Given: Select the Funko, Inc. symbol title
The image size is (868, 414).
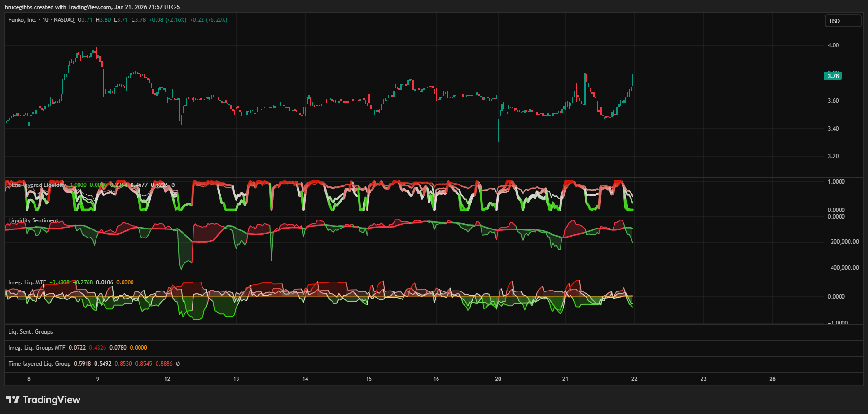Looking at the screenshot, I should tap(22, 20).
